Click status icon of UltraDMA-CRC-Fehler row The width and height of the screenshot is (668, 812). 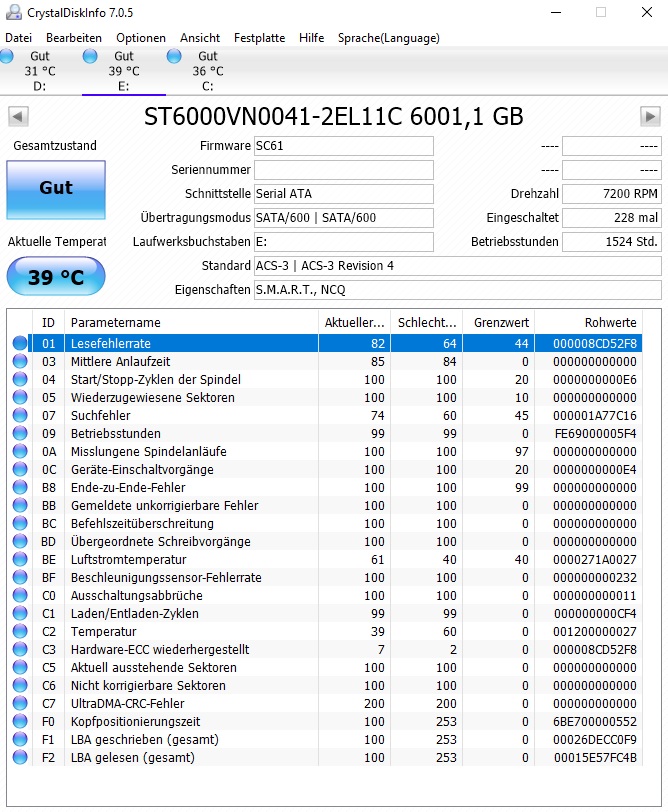(x=20, y=703)
